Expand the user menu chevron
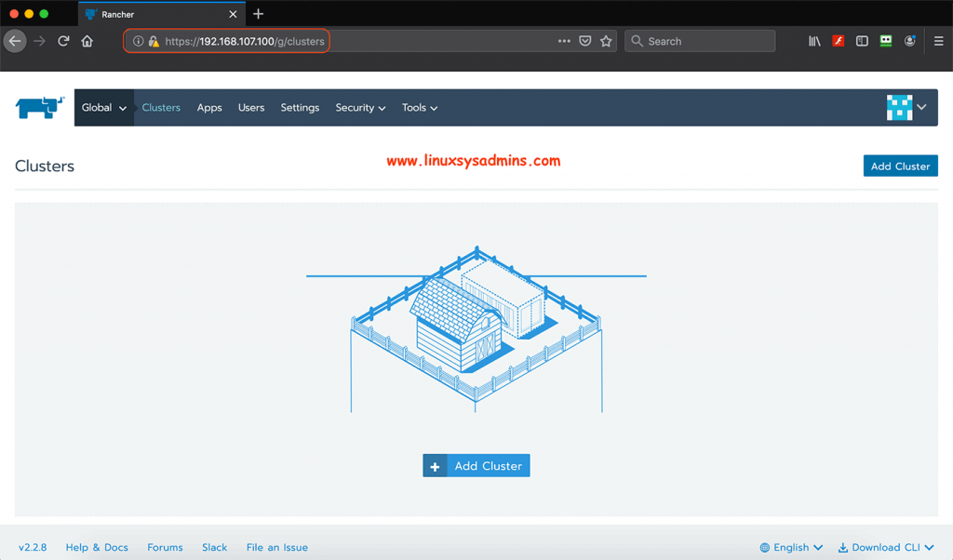This screenshot has width=953, height=560. 922,107
